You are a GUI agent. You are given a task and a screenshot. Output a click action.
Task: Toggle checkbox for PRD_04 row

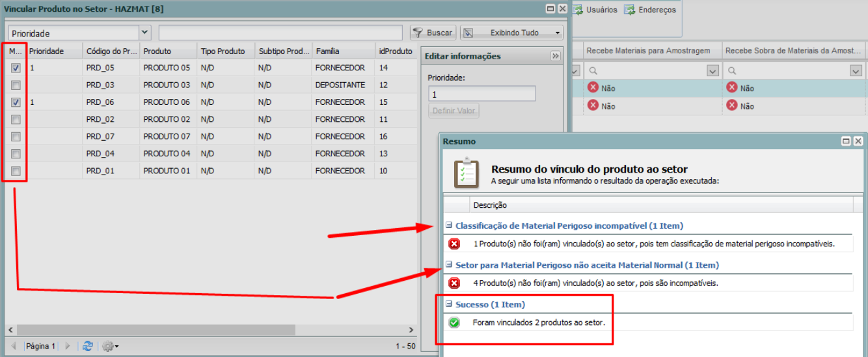point(16,154)
